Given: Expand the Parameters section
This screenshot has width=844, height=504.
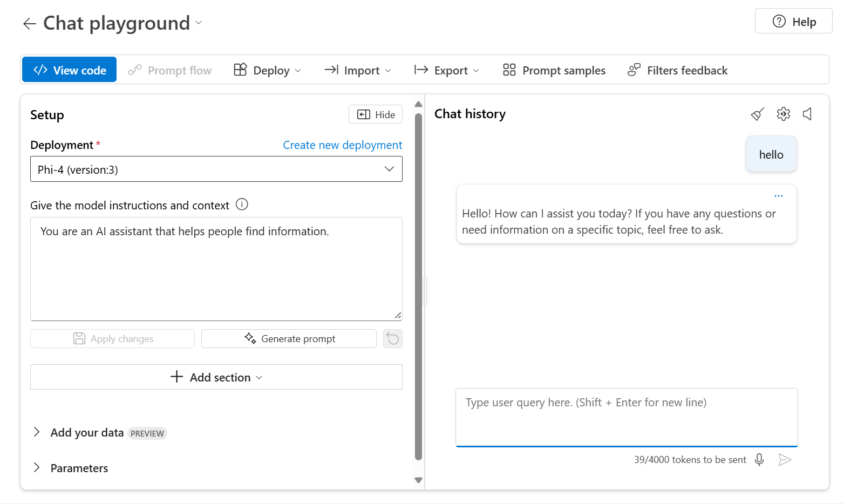Looking at the screenshot, I should (37, 467).
